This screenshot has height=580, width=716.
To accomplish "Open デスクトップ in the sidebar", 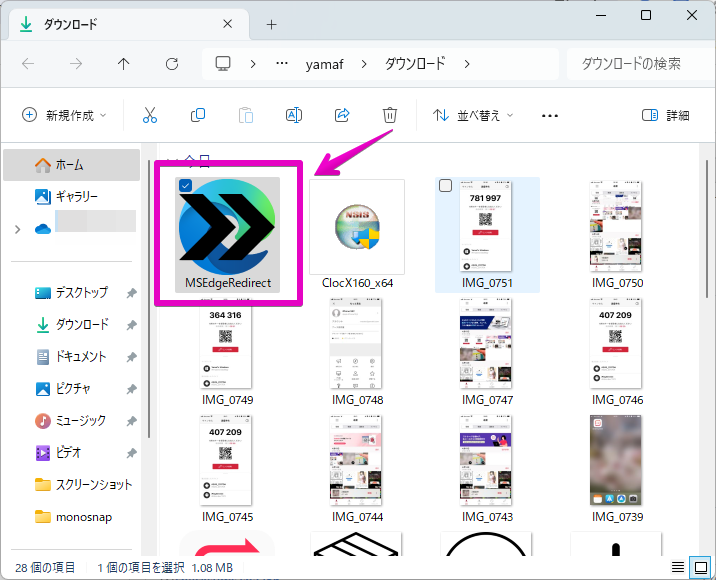I will pyautogui.click(x=71, y=292).
